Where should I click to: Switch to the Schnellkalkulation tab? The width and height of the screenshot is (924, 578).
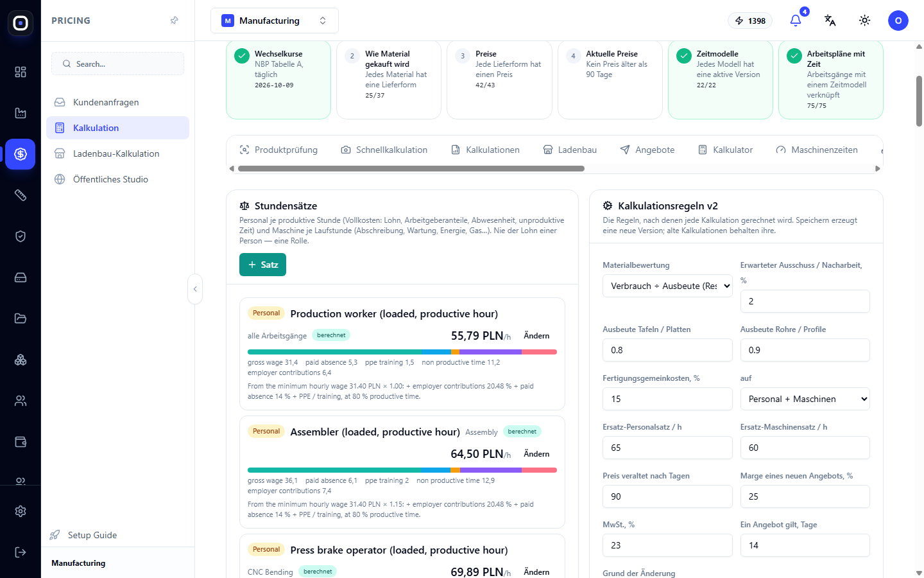pos(384,150)
